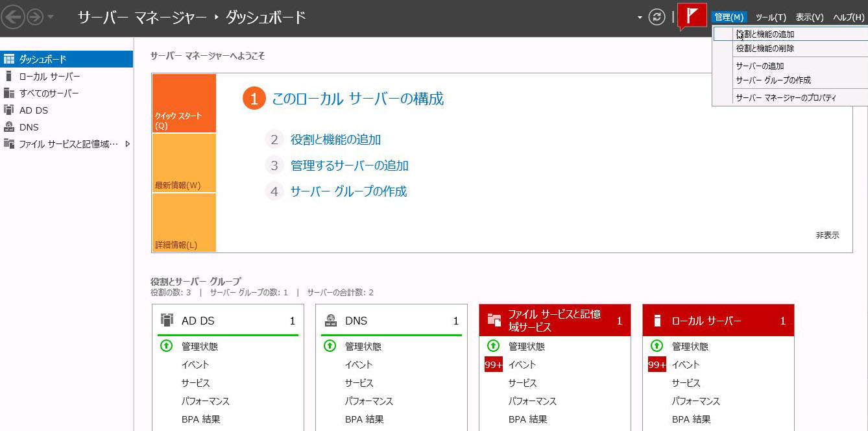The width and height of the screenshot is (868, 431).
Task: Open the ツール(T) menu
Action: (x=771, y=18)
